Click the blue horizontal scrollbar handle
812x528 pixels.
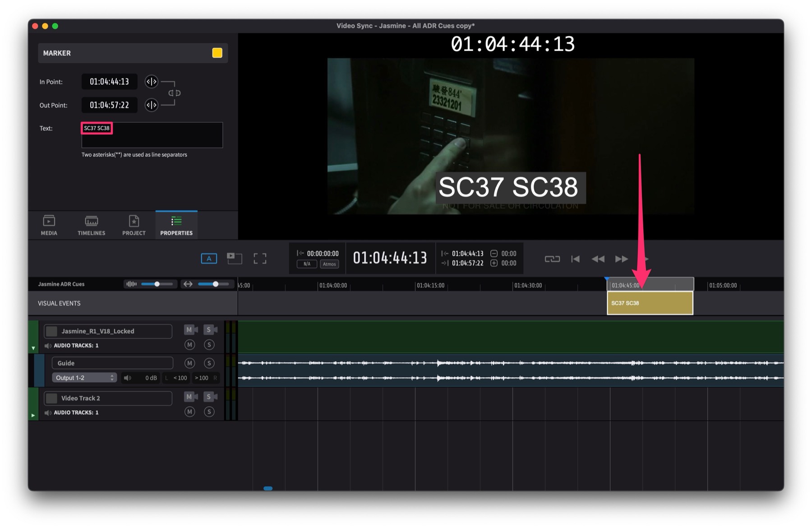click(x=268, y=488)
